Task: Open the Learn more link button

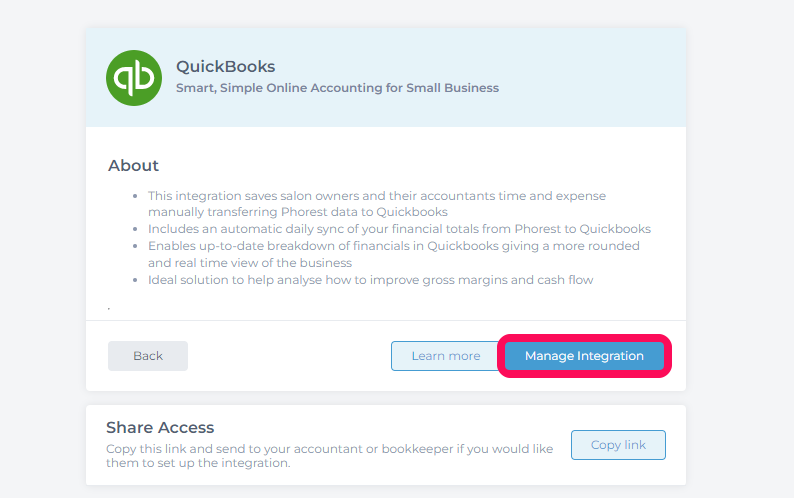Action: (446, 356)
